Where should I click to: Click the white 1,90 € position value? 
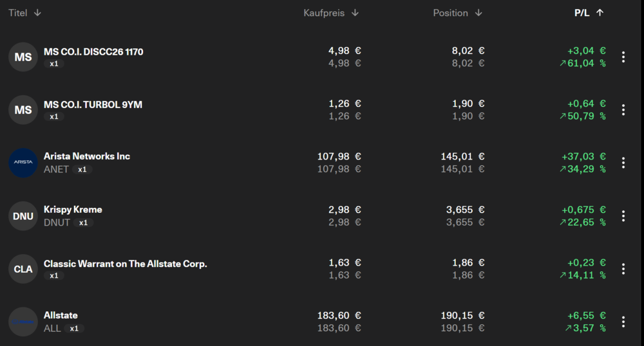[468, 104]
